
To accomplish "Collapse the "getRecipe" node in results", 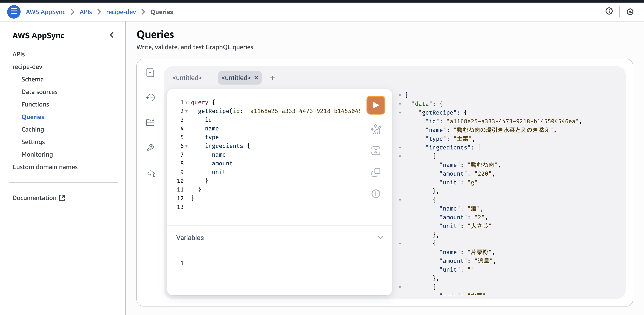I will pos(400,113).
